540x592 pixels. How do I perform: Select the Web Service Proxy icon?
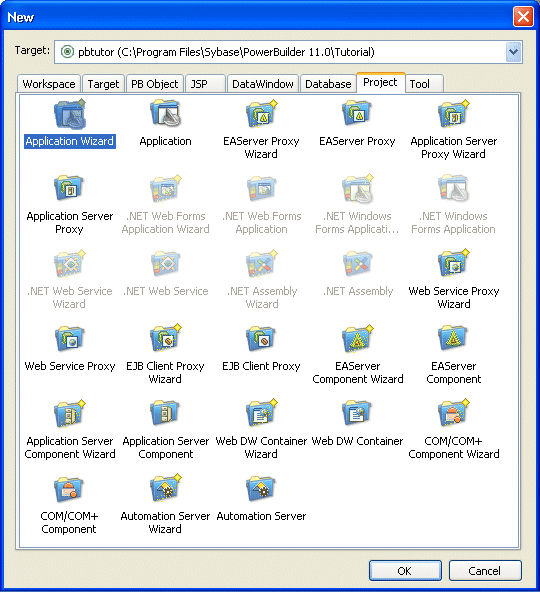click(x=69, y=338)
